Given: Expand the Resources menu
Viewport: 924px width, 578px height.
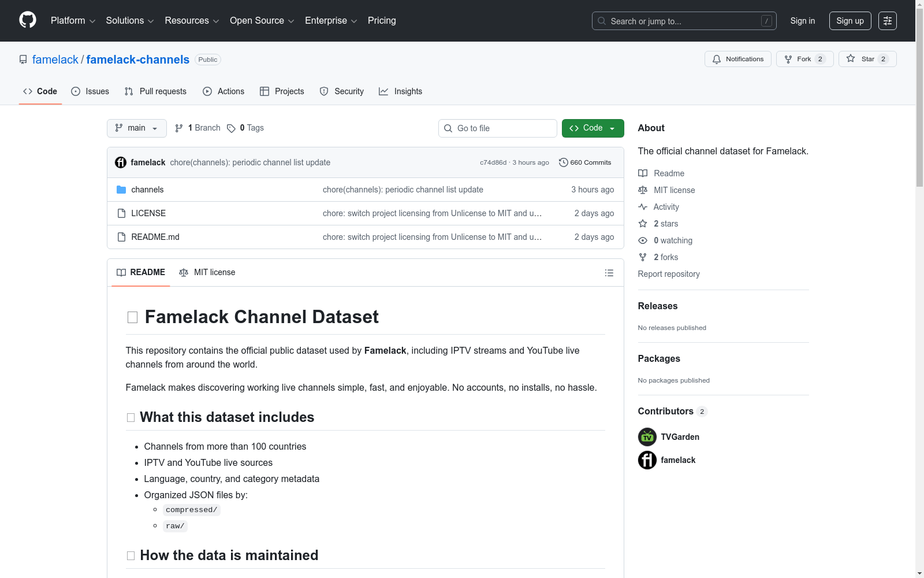Looking at the screenshot, I should click(192, 21).
